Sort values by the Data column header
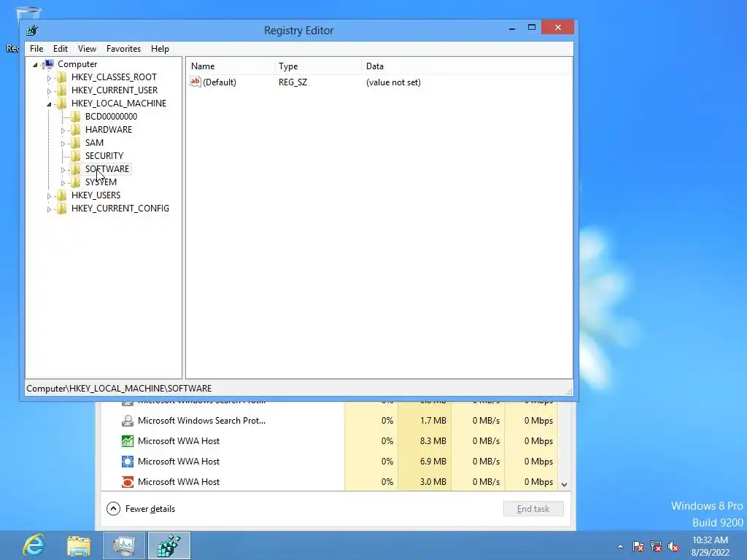 point(466,66)
